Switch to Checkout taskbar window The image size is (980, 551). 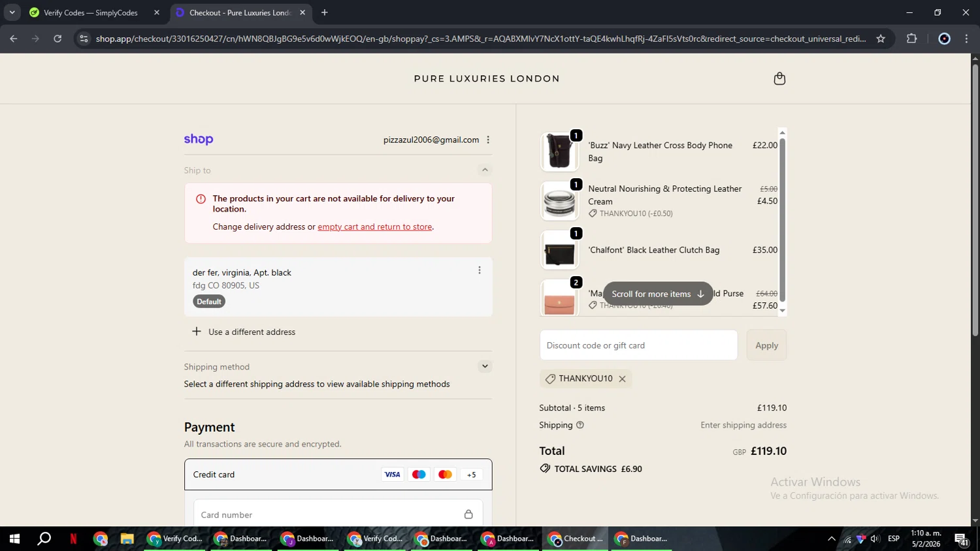(575, 539)
